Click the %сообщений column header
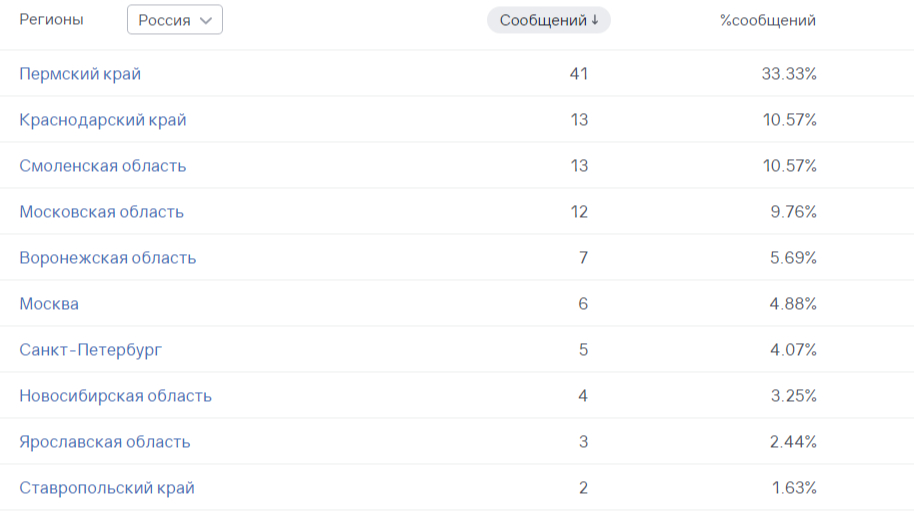Screen dimensions: 914x517 point(767,20)
